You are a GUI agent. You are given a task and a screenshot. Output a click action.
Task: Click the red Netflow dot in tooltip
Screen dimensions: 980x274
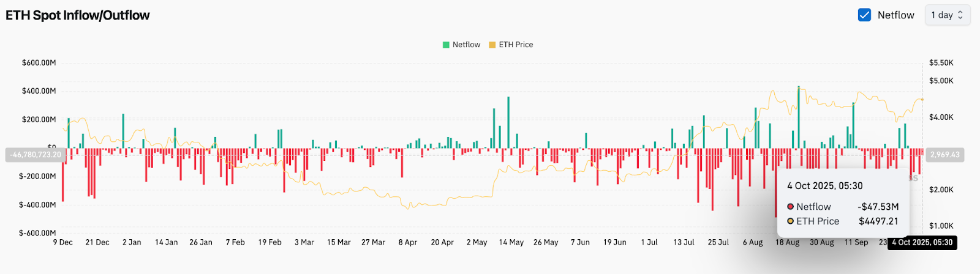point(790,207)
